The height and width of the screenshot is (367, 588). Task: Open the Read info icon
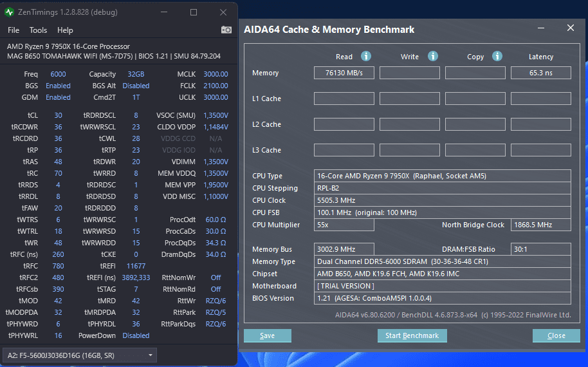tap(366, 56)
